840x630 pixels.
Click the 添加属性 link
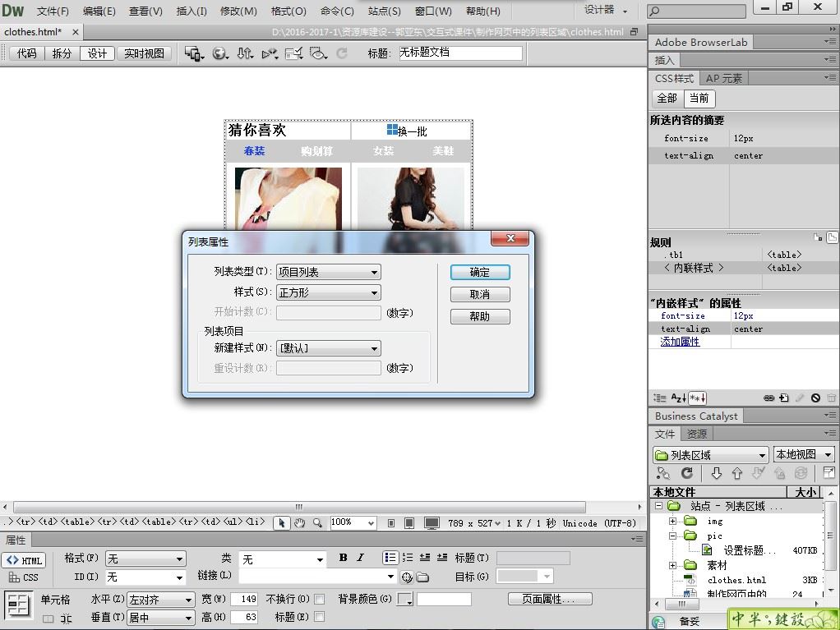680,342
